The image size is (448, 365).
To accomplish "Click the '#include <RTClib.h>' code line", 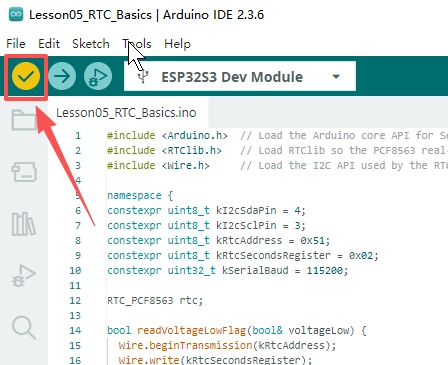I will pyautogui.click(x=164, y=151).
